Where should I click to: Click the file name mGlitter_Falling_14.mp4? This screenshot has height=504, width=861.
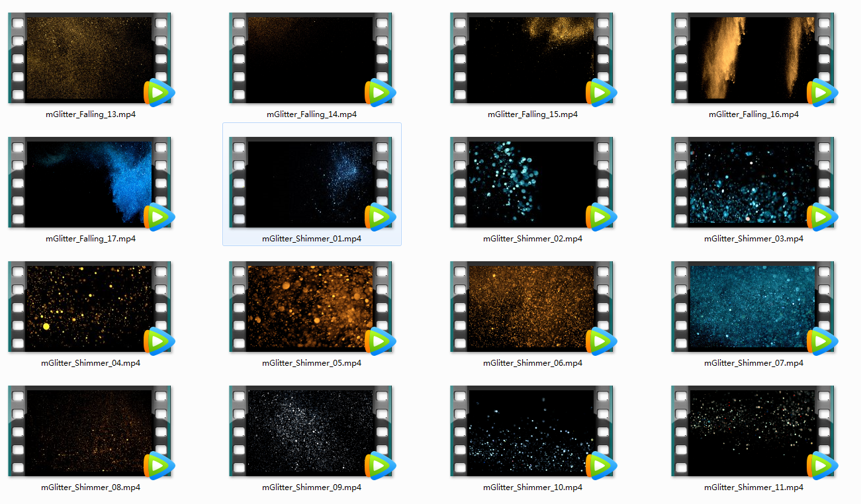coord(312,114)
